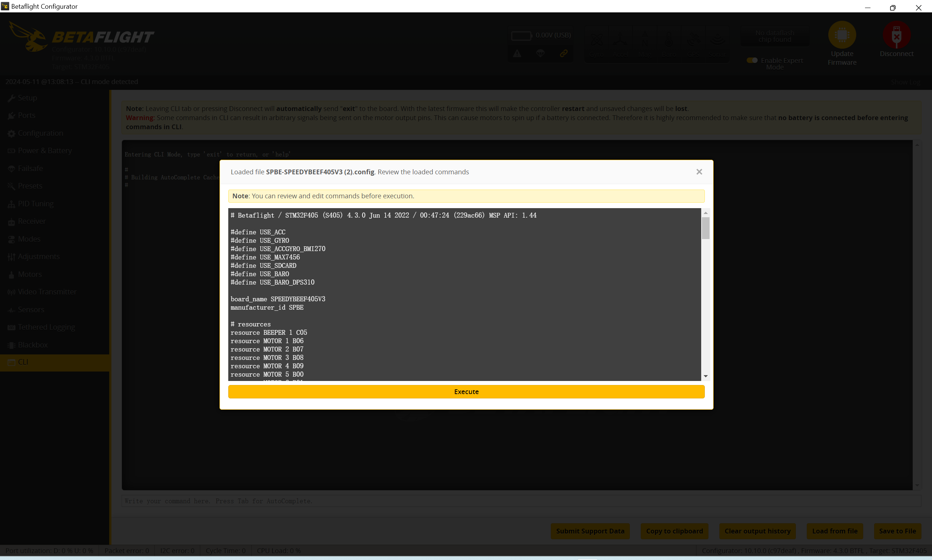Screen dimensions: 932x560
Task: Open the Setup tab
Action: tap(55, 98)
